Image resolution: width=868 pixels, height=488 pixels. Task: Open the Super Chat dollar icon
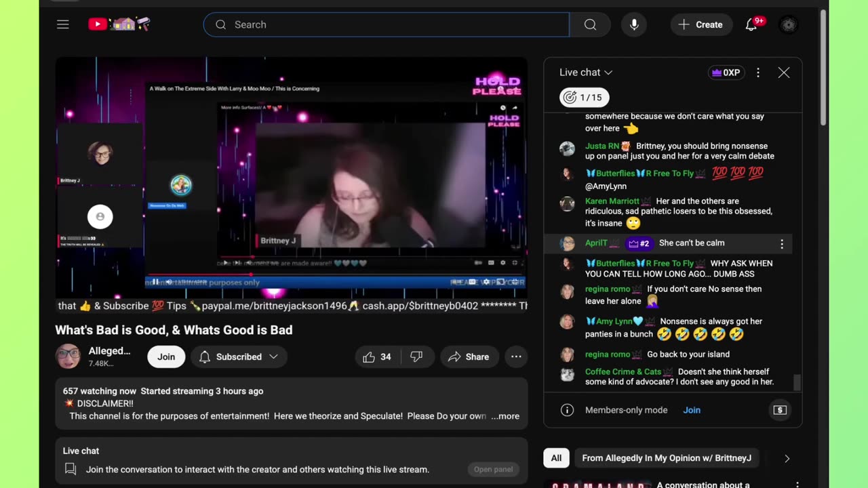[x=780, y=410]
